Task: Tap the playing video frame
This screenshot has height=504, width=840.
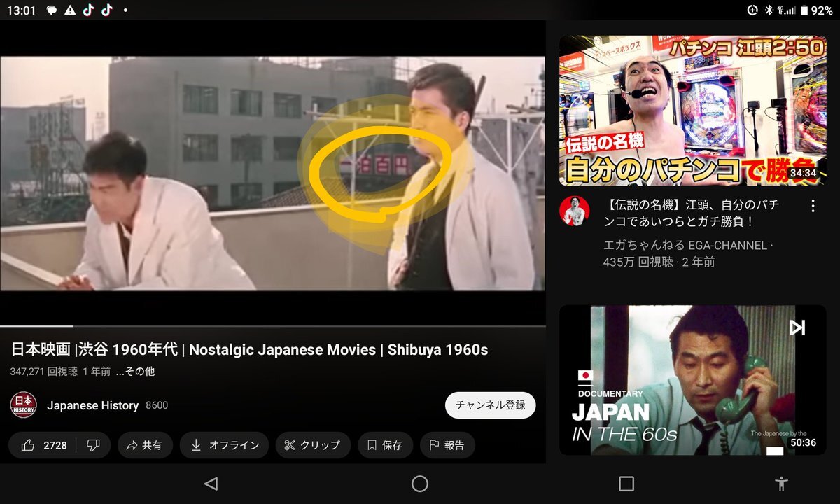Action: [273, 173]
